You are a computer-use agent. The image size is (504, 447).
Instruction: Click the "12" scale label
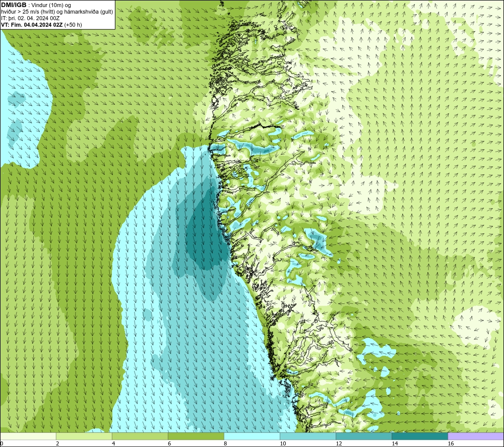339,443
